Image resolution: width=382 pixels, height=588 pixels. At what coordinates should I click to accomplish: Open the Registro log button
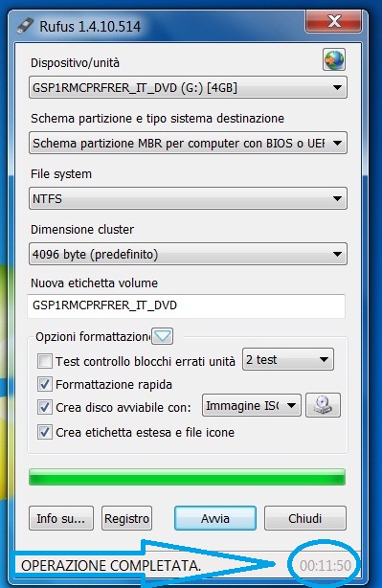(126, 518)
